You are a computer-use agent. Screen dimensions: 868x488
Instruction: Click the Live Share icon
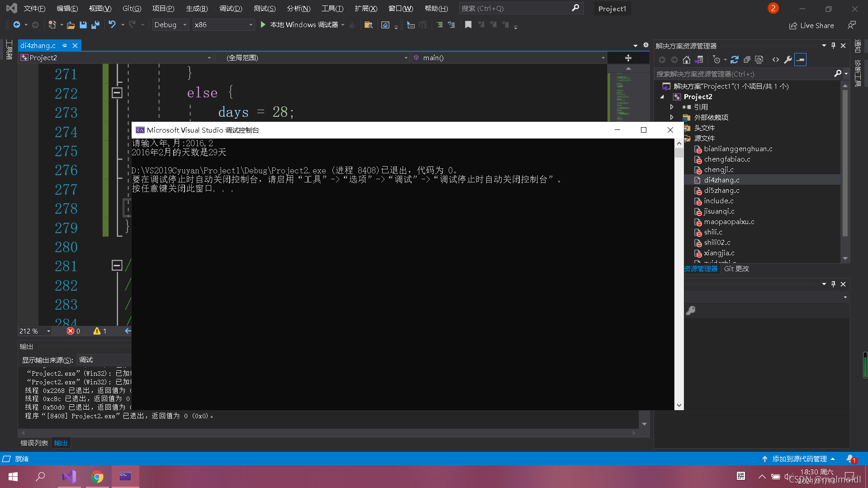pos(793,26)
